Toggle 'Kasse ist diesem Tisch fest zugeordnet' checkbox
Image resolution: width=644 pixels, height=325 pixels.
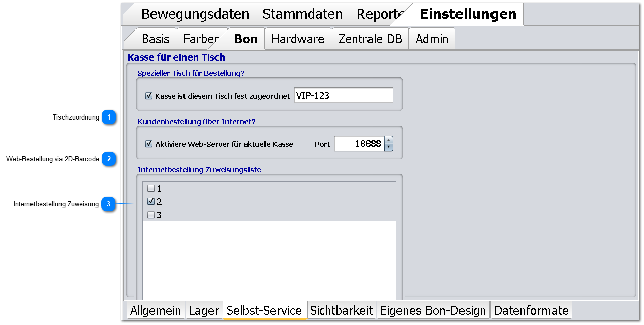[149, 96]
